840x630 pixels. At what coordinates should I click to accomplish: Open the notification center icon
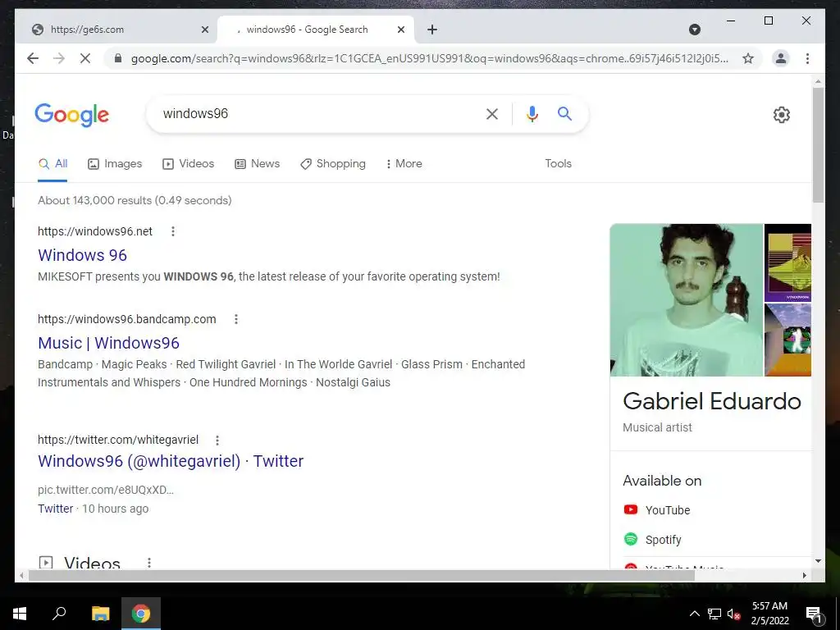[x=815, y=614]
